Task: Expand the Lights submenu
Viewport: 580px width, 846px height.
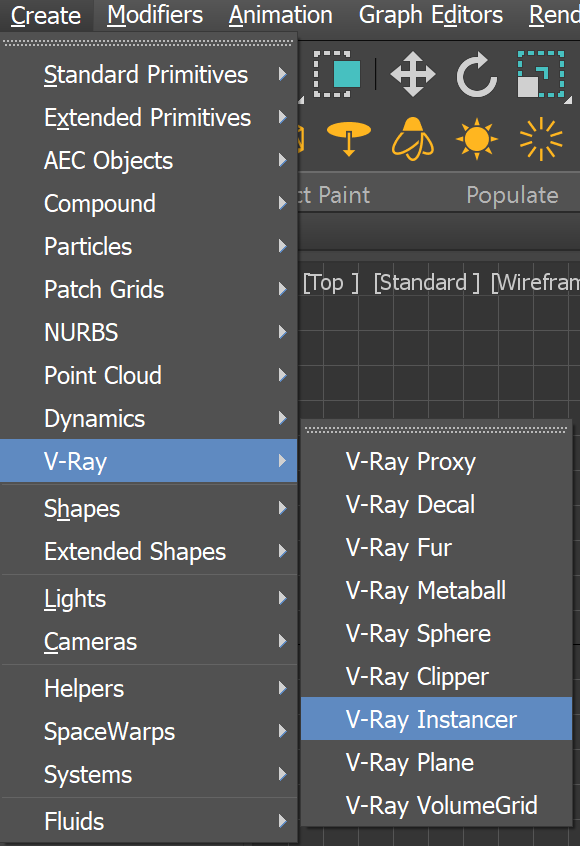Action: [80, 598]
